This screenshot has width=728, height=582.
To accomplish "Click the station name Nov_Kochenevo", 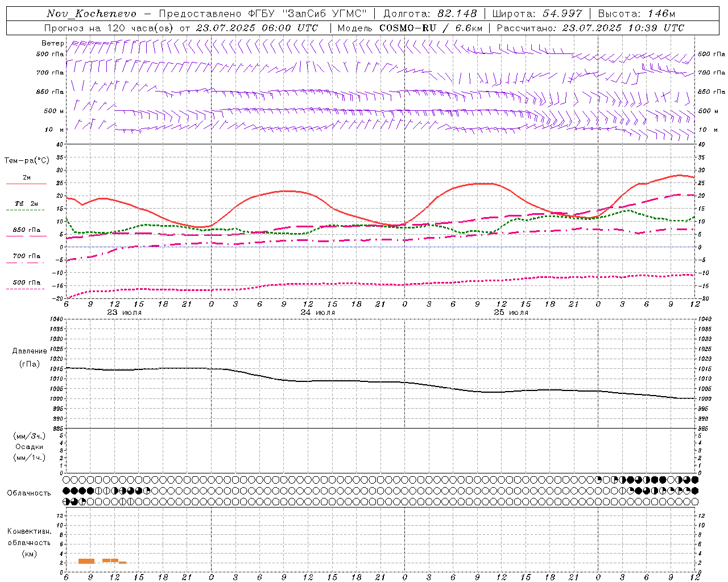I will pyautogui.click(x=92, y=14).
